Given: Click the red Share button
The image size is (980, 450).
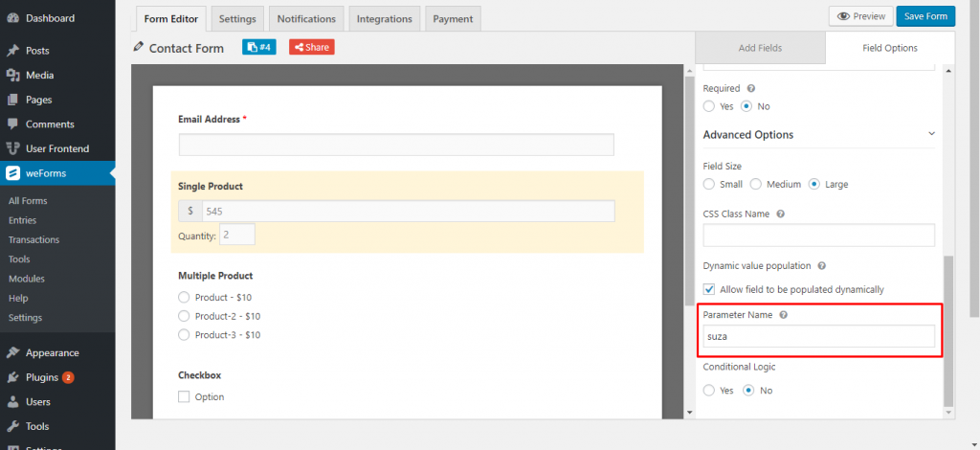Looking at the screenshot, I should (x=311, y=47).
